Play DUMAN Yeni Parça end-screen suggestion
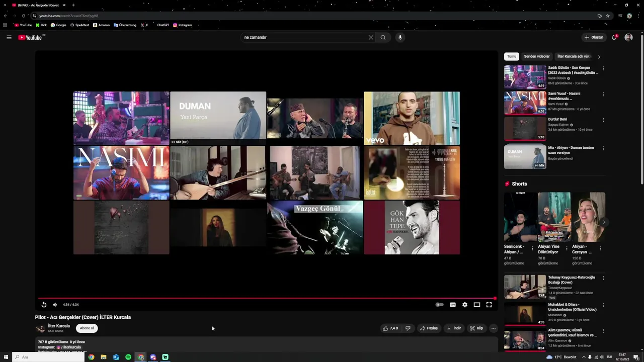 [218, 118]
